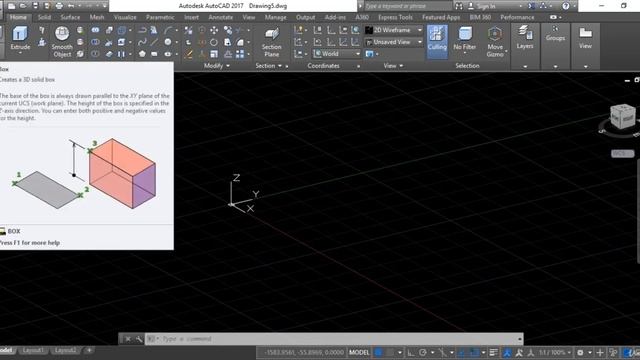This screenshot has width=640, height=360.
Task: Click the ViewCube in the drawing area
Action: (622, 118)
